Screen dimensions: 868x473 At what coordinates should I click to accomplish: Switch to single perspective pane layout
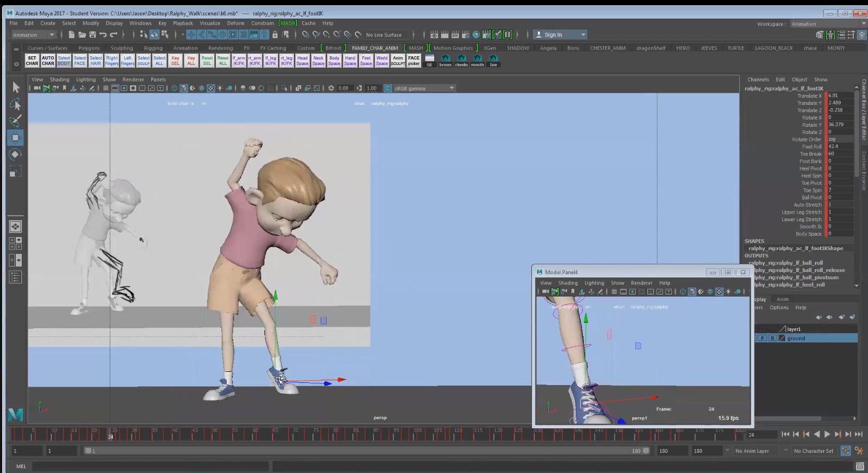(x=15, y=226)
